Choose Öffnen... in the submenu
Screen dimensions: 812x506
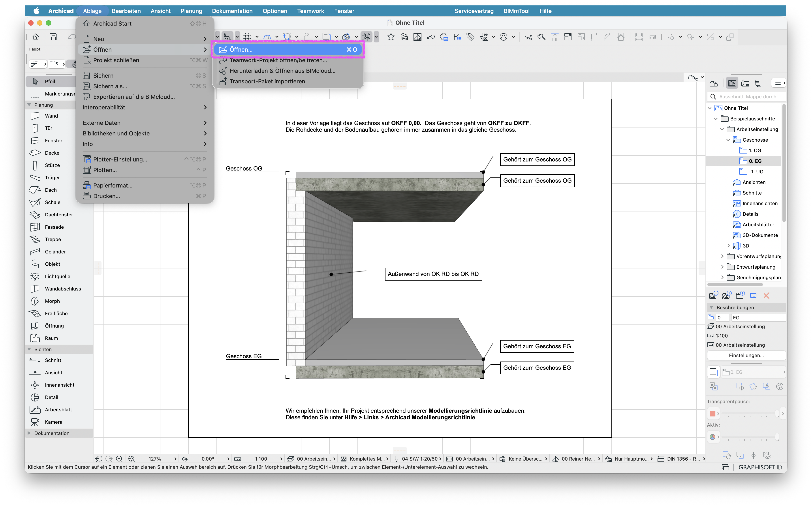(x=288, y=50)
